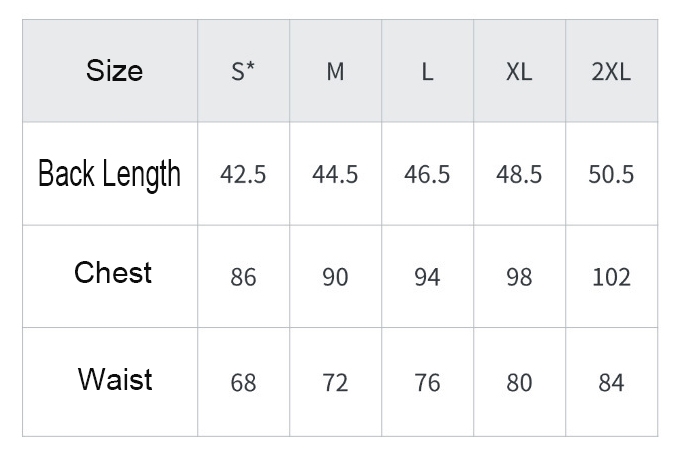Click the chest value 94
The width and height of the screenshot is (679, 458).
427,276
